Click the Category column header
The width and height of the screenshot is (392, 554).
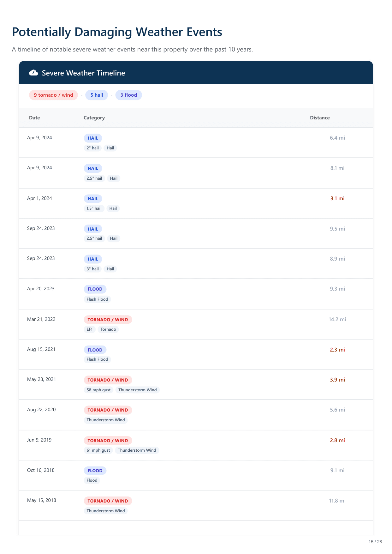(x=94, y=118)
